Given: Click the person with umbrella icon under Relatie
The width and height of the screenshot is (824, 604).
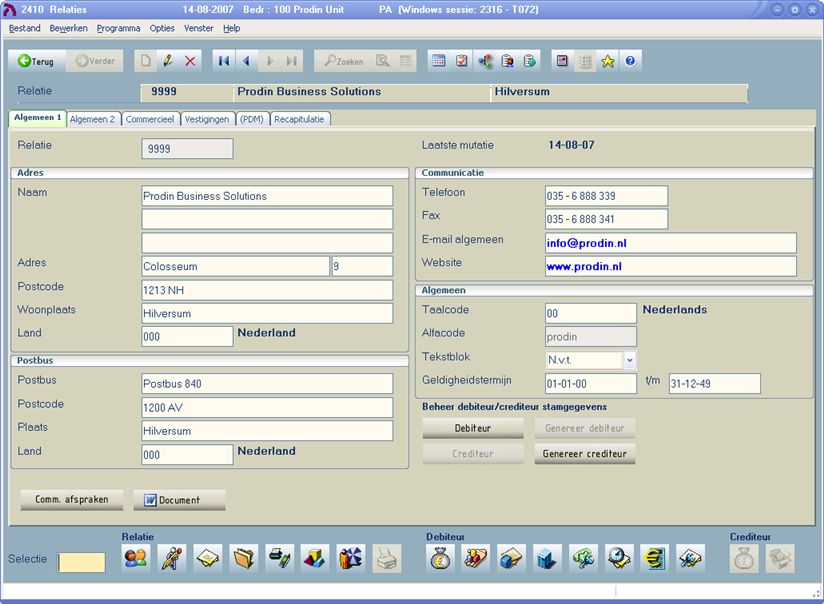Looking at the screenshot, I should (x=351, y=558).
